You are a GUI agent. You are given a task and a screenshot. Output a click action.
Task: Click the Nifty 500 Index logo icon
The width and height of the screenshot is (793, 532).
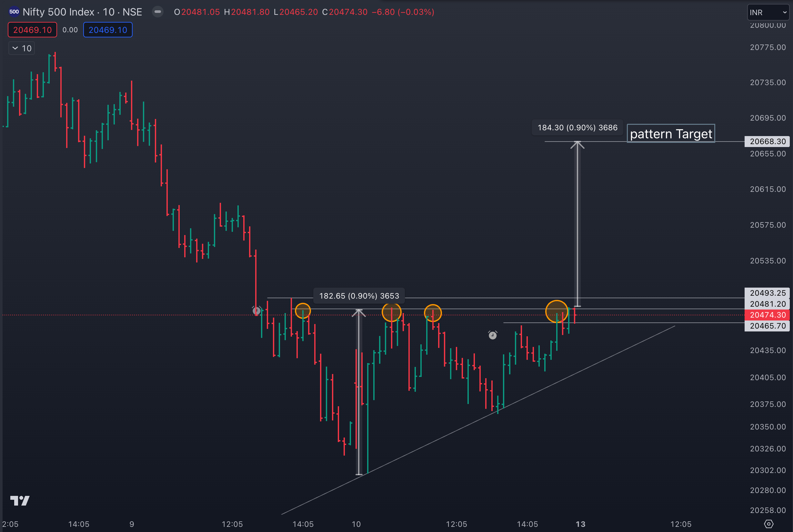pos(14,12)
